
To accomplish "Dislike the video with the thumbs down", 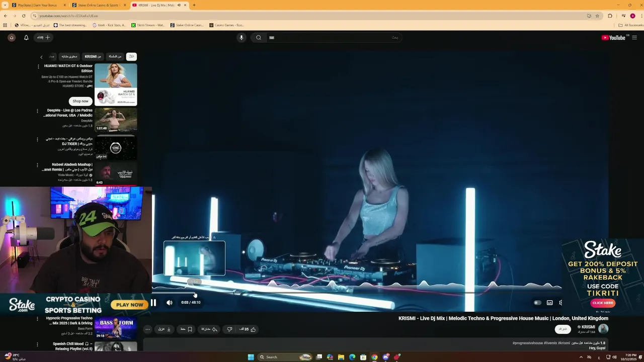I will (x=229, y=329).
